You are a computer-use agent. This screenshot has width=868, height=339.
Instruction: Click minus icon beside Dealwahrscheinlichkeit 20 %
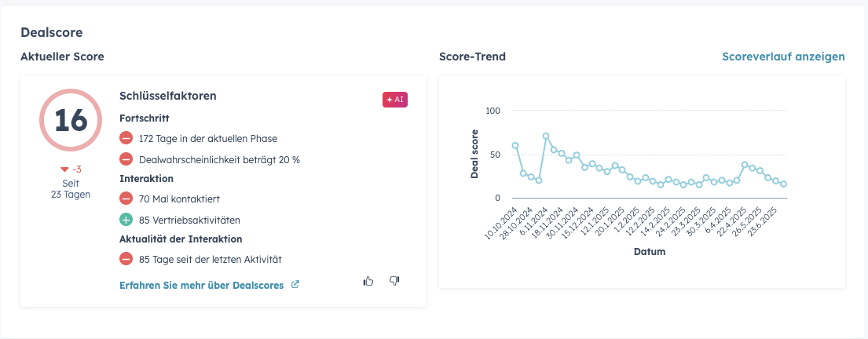126,159
